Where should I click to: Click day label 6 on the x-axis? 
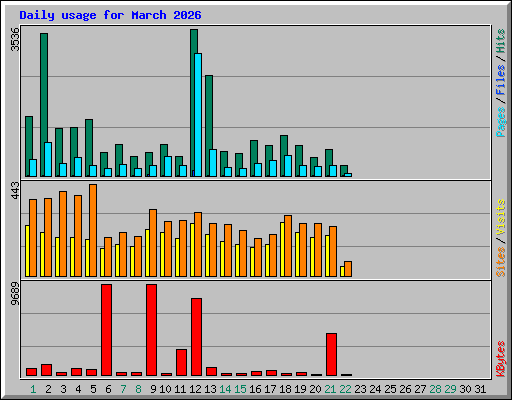point(108,389)
